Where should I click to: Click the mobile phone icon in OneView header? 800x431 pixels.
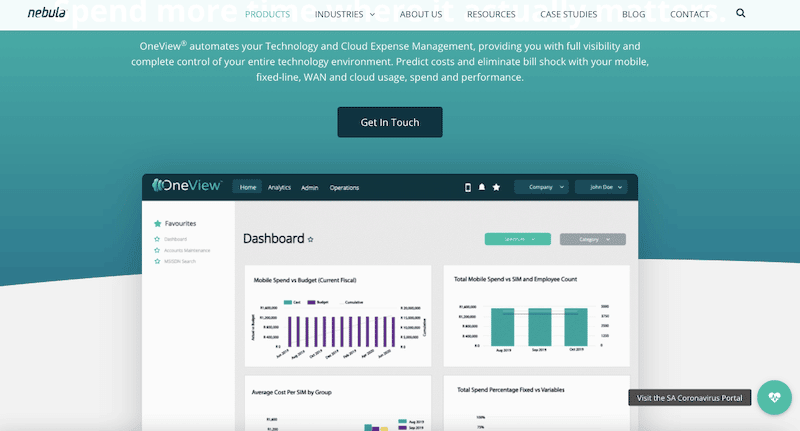tap(467, 187)
